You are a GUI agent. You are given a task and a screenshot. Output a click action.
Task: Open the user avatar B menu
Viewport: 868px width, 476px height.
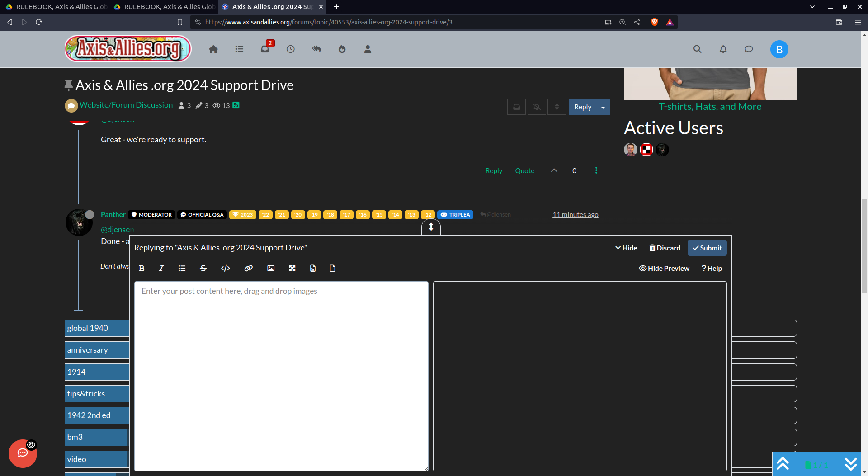tap(779, 49)
